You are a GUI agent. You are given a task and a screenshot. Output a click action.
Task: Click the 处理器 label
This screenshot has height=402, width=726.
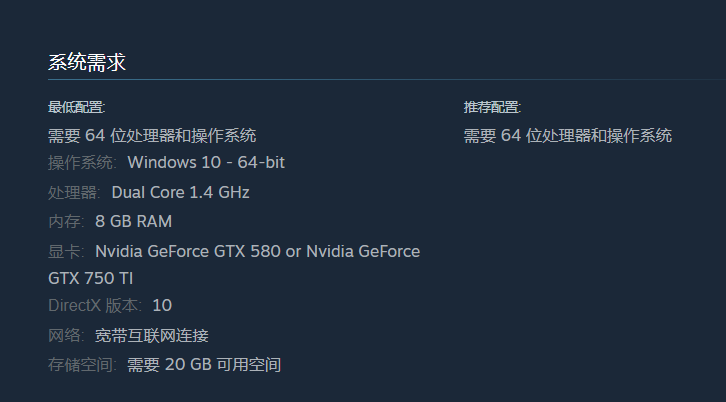[x=74, y=193]
